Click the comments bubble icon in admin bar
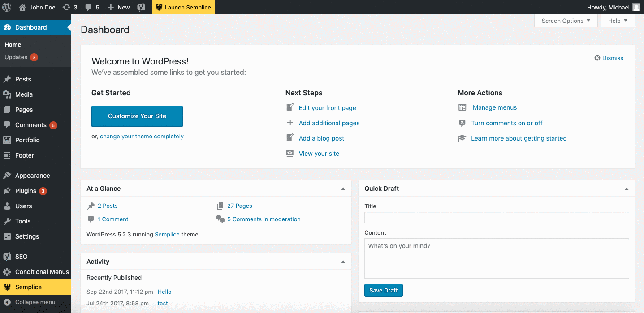This screenshot has height=313, width=644. point(88,7)
